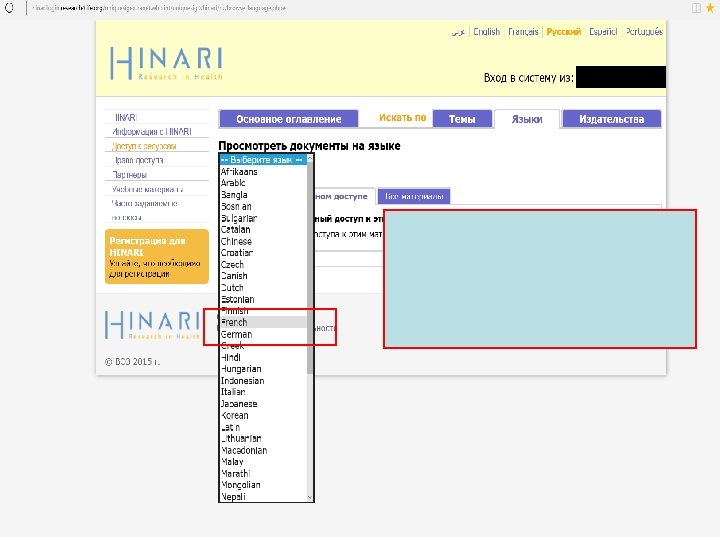Pick Lithuanian in the language list

(263, 439)
